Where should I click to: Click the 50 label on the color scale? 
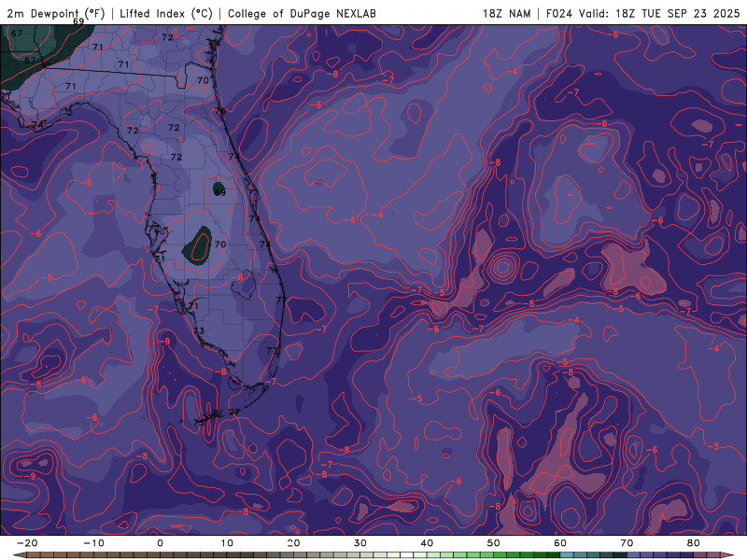[x=494, y=543]
